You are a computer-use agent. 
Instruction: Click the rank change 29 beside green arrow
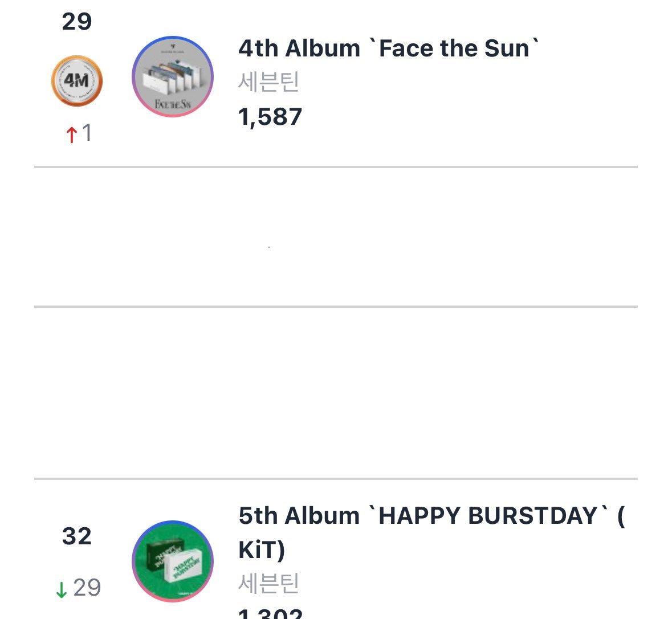pyautogui.click(x=87, y=587)
